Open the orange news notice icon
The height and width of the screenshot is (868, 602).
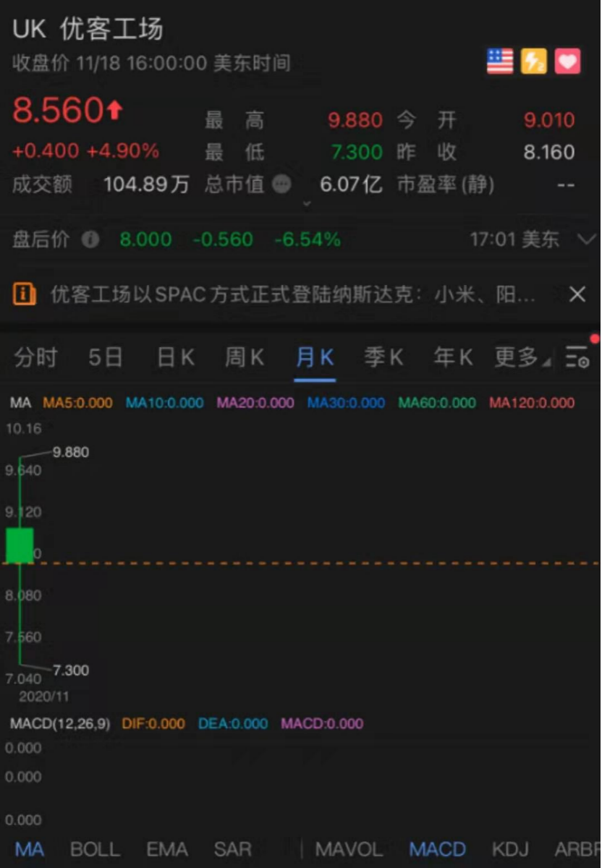[x=25, y=294]
